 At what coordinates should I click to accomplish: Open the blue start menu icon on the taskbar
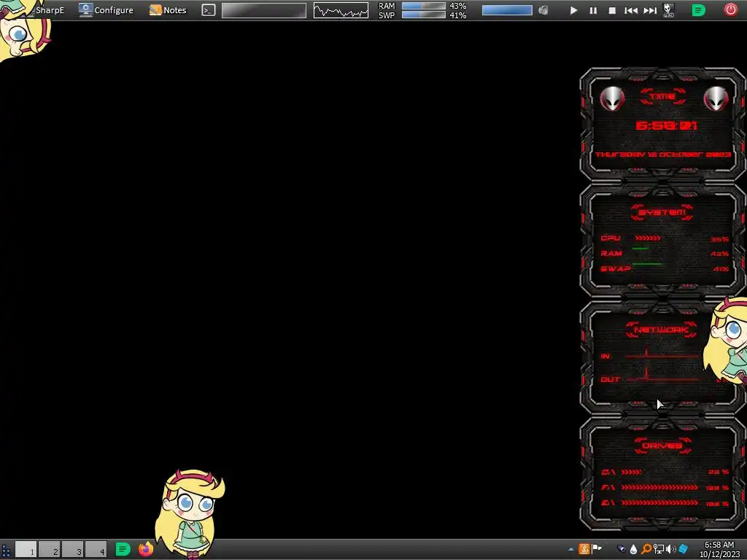pyautogui.click(x=6, y=551)
